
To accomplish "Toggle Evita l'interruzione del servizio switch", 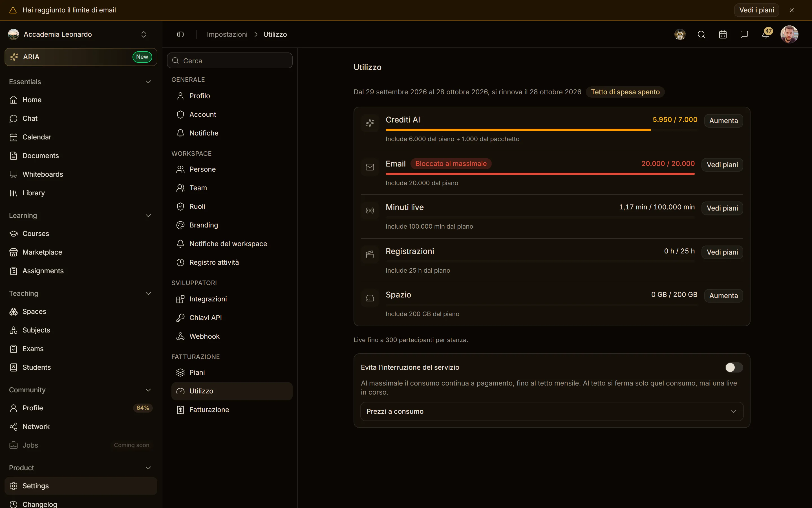I will (x=734, y=367).
